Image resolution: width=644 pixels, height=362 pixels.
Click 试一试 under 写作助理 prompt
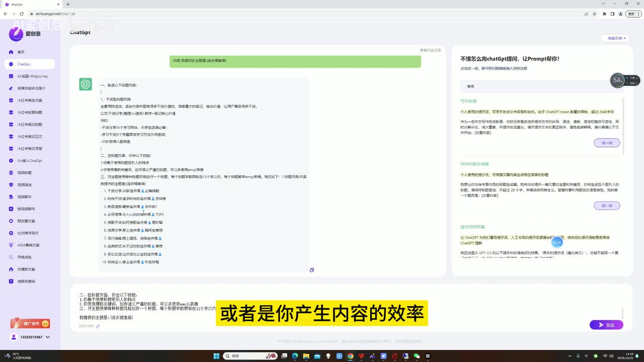(607, 143)
